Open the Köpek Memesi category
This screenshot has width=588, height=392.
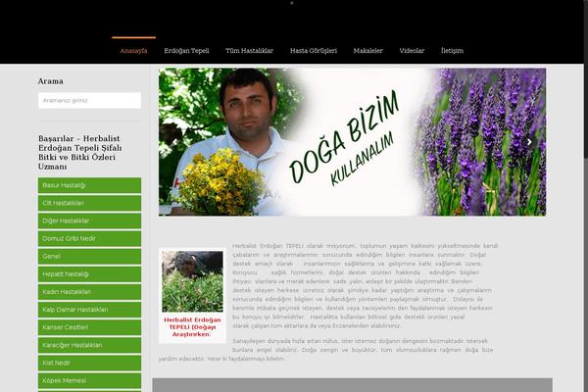[x=89, y=381]
